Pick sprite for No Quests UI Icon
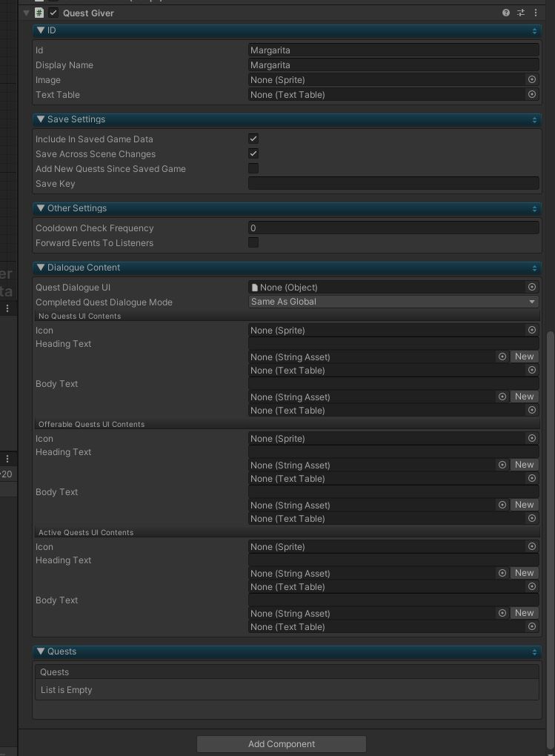 tap(532, 331)
